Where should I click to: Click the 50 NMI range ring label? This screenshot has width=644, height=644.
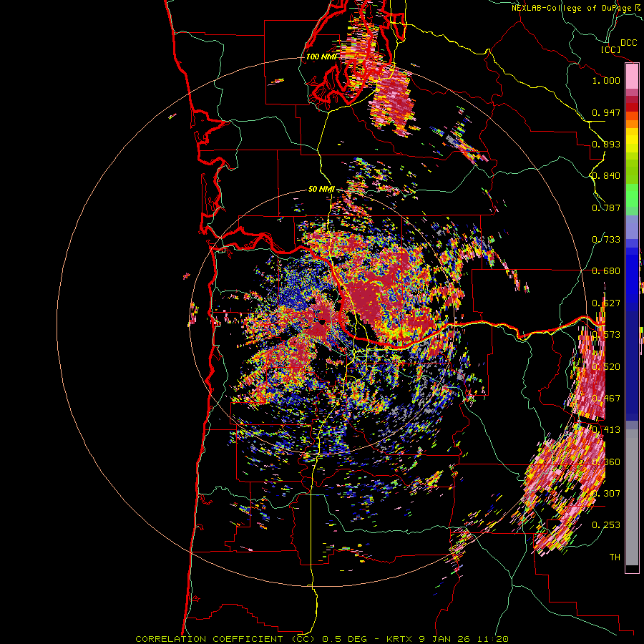click(x=321, y=189)
